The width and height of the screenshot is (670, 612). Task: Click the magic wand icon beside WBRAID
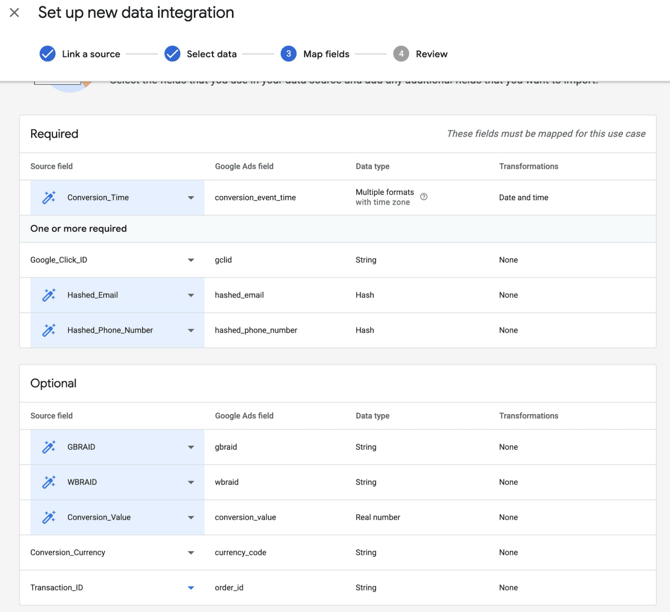tap(48, 482)
